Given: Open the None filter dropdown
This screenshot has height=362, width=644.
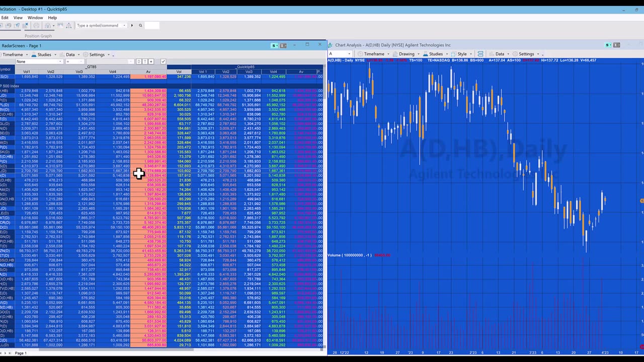Looking at the screenshot, I should (x=39, y=61).
